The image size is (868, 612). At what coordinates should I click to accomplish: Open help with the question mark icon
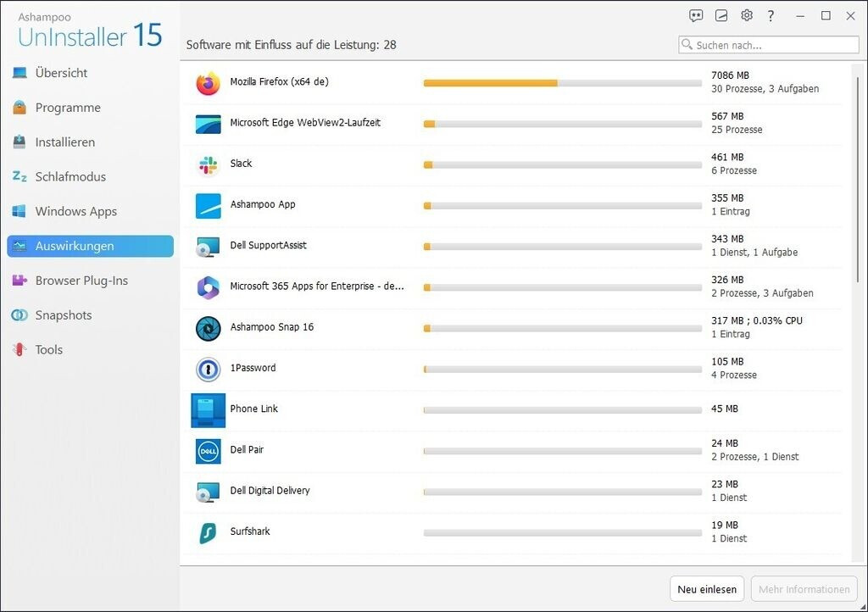coord(771,16)
